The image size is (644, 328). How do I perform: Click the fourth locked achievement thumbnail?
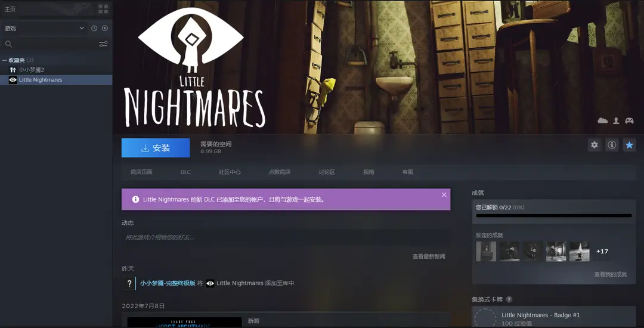tap(556, 251)
